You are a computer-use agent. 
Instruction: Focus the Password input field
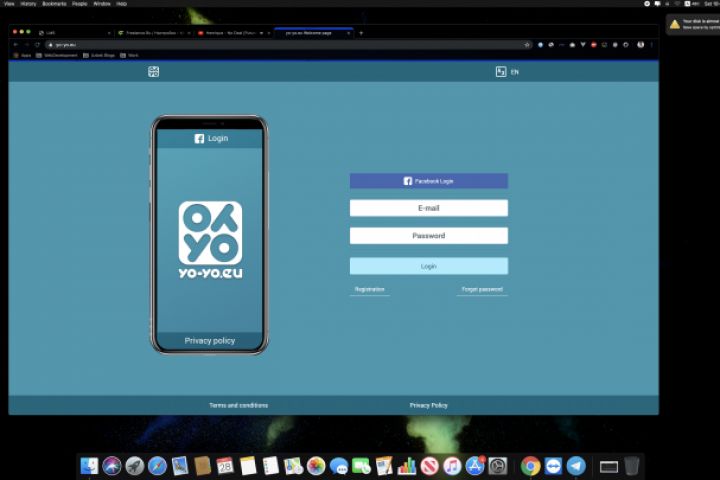point(428,236)
